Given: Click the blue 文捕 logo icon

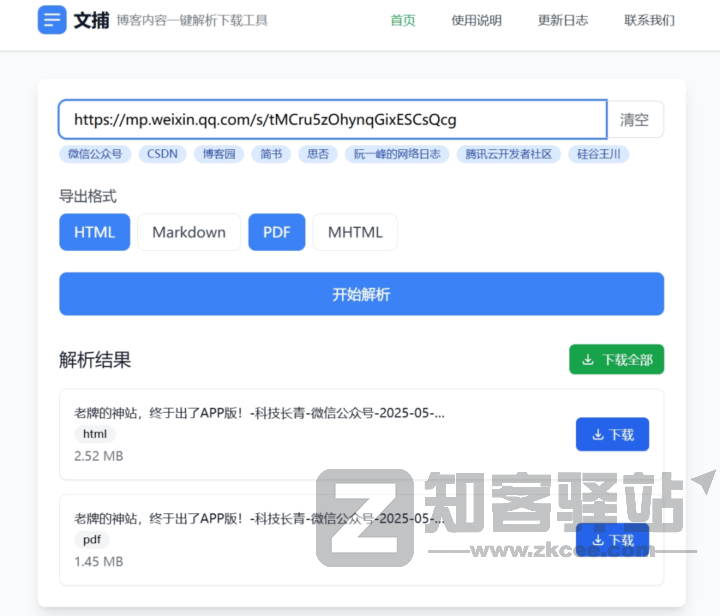Looking at the screenshot, I should [x=52, y=20].
